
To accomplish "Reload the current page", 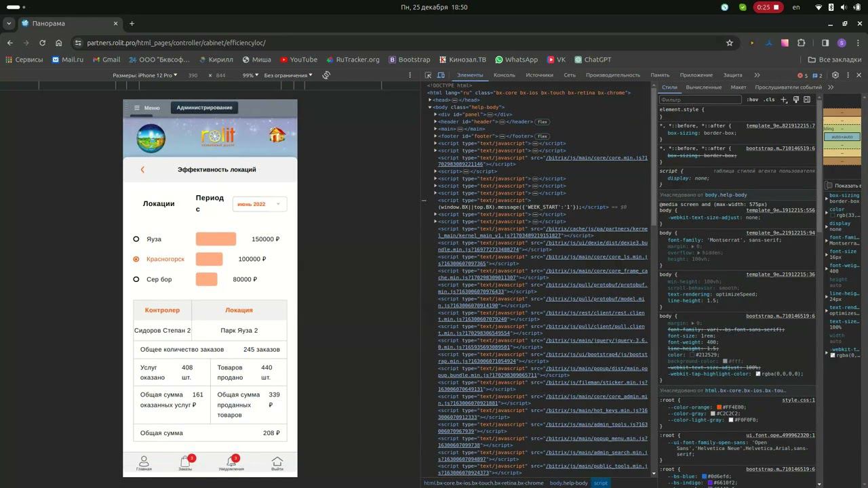I will (42, 43).
